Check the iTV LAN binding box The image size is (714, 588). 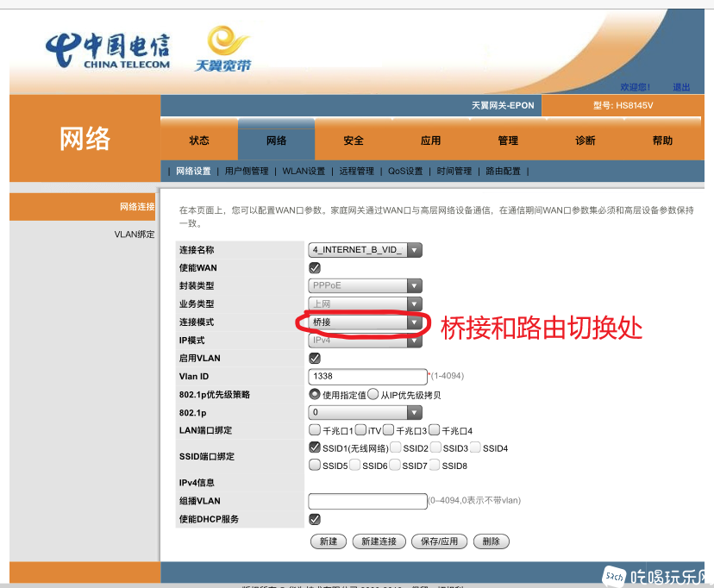click(x=360, y=429)
